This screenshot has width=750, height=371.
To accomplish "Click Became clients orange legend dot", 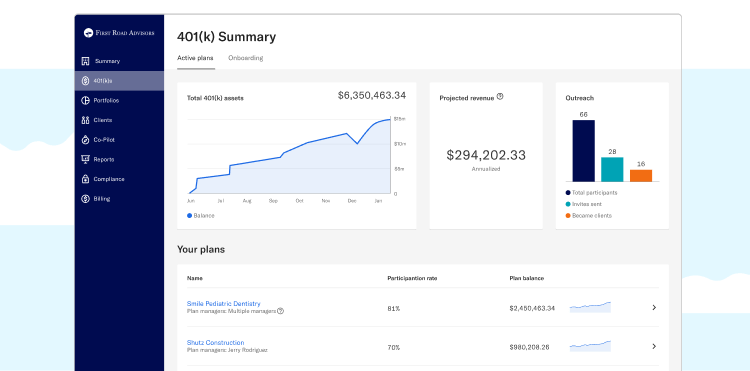I will [568, 216].
